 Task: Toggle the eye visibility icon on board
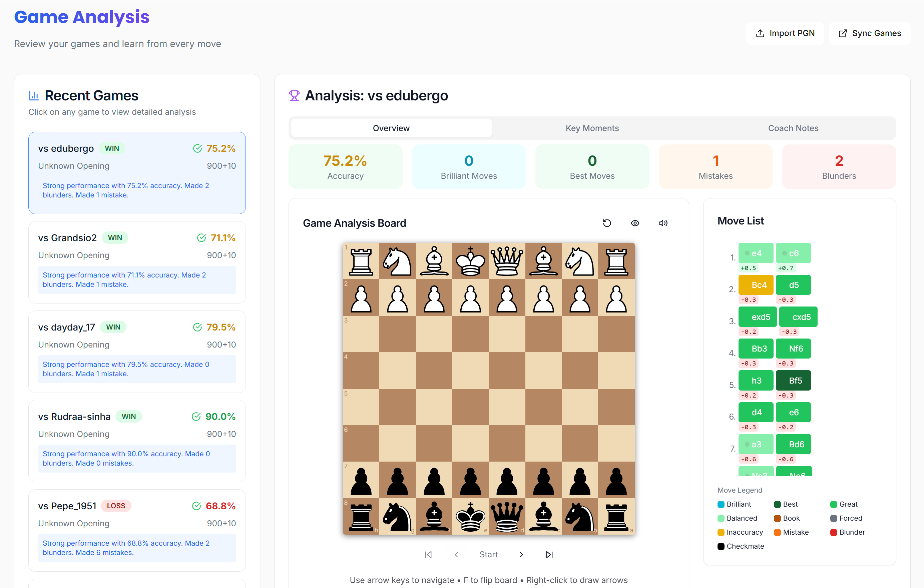tap(635, 223)
